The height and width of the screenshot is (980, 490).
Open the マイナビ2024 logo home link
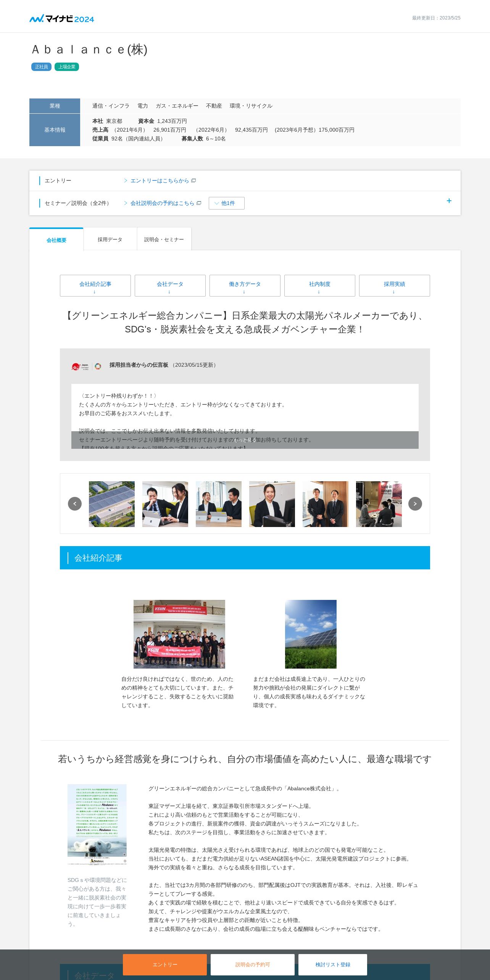(x=62, y=18)
